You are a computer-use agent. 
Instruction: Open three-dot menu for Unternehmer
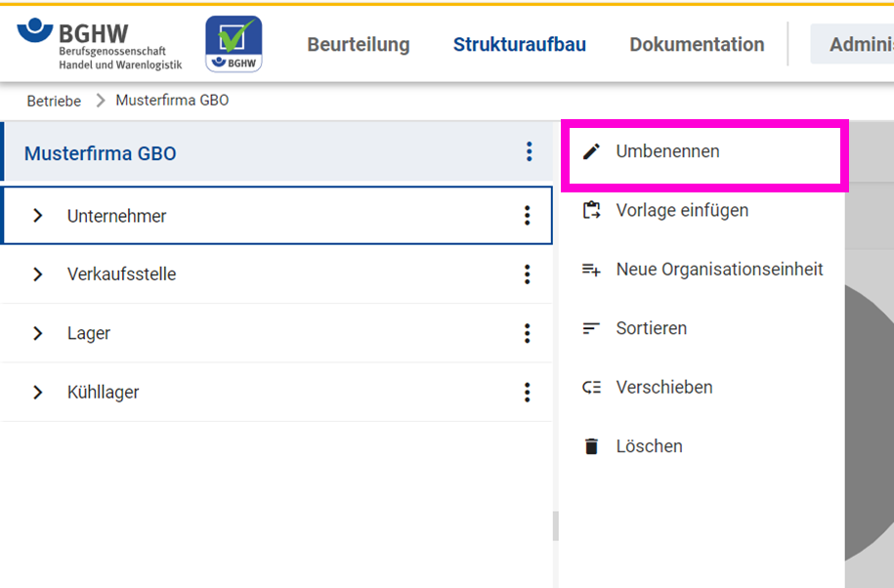[x=527, y=216]
